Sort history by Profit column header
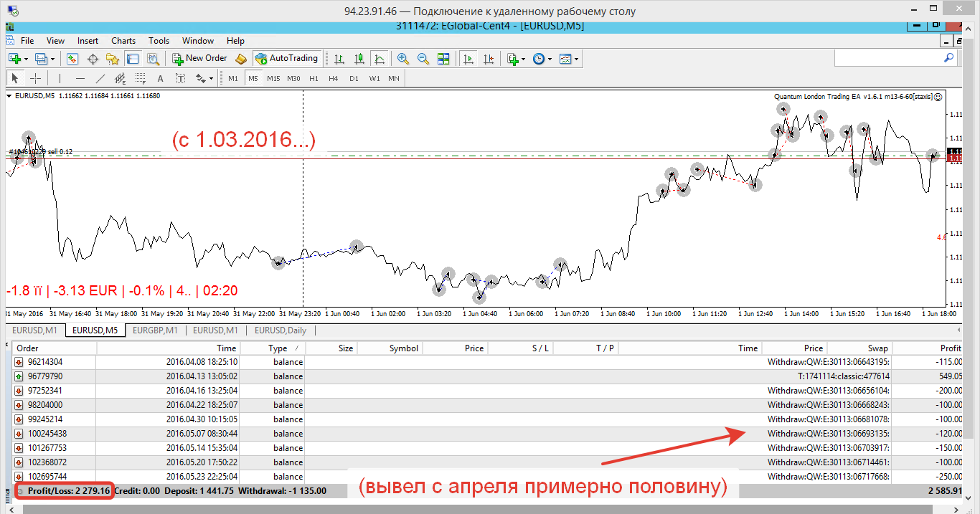Screen dimensions: 980x514 (928, 348)
